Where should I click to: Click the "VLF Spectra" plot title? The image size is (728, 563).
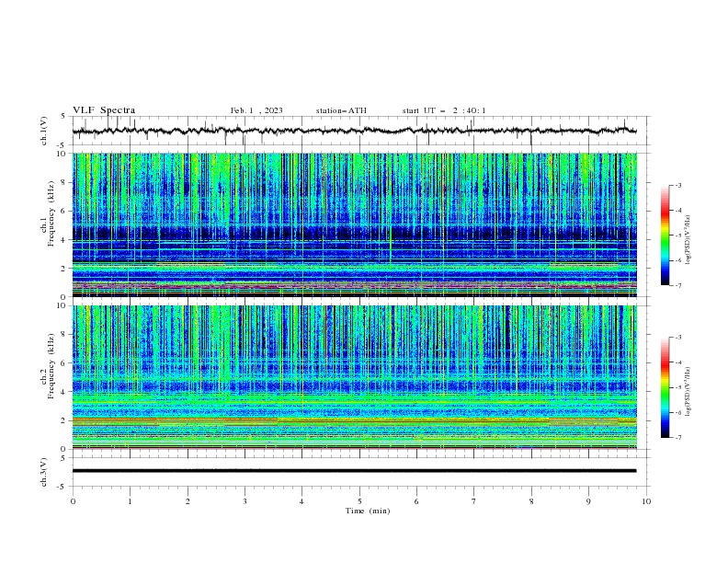(104, 110)
